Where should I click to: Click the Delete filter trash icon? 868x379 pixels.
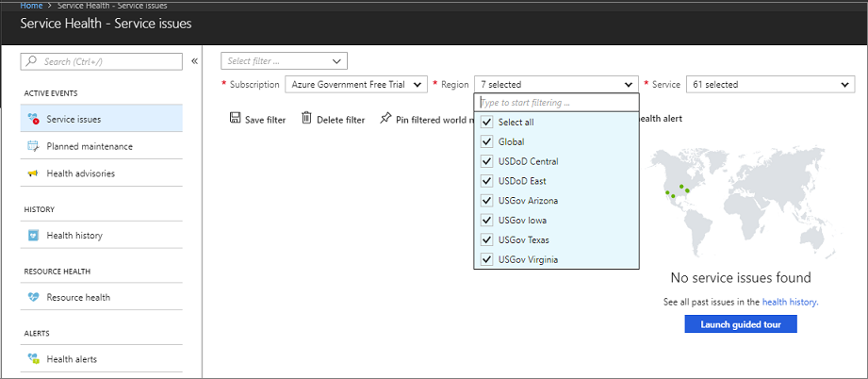306,119
